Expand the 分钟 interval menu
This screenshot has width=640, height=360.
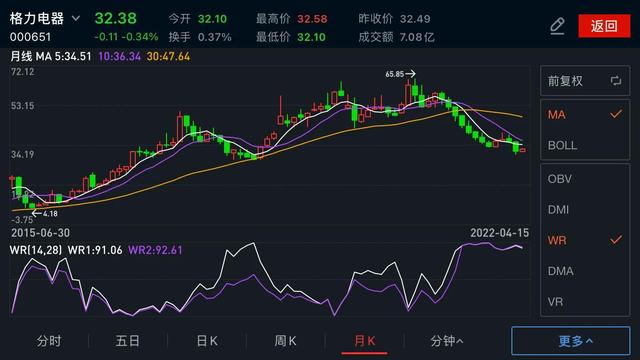click(447, 341)
